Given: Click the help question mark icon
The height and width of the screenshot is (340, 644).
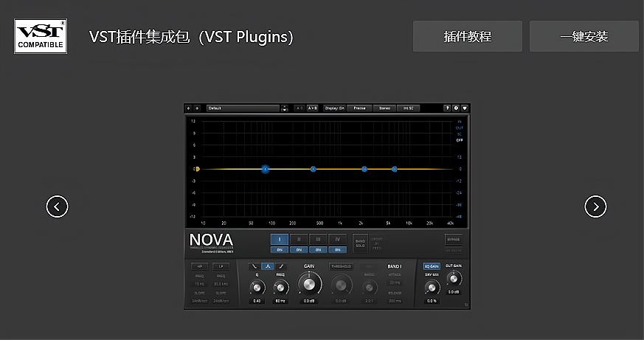Looking at the screenshot, I should click(447, 108).
